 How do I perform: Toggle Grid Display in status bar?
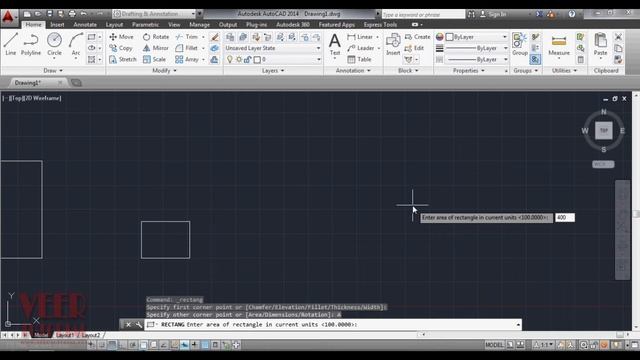[x=112, y=345]
